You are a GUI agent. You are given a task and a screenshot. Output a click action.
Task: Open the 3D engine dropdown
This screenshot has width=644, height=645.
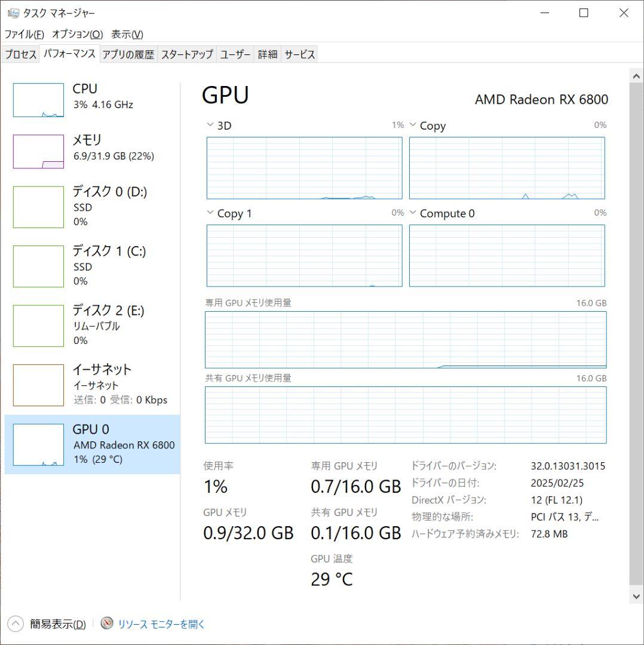click(210, 125)
